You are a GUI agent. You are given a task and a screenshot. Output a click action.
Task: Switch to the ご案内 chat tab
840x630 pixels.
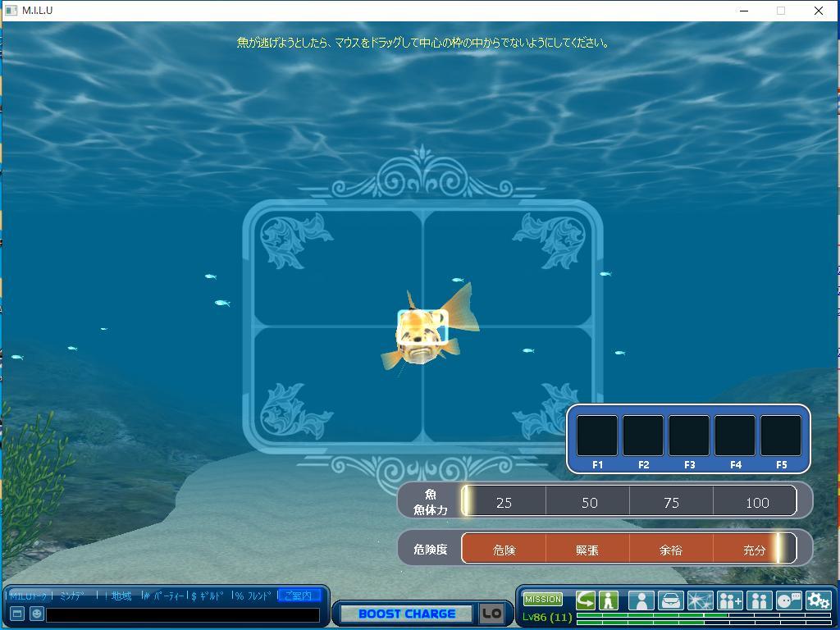[x=299, y=596]
